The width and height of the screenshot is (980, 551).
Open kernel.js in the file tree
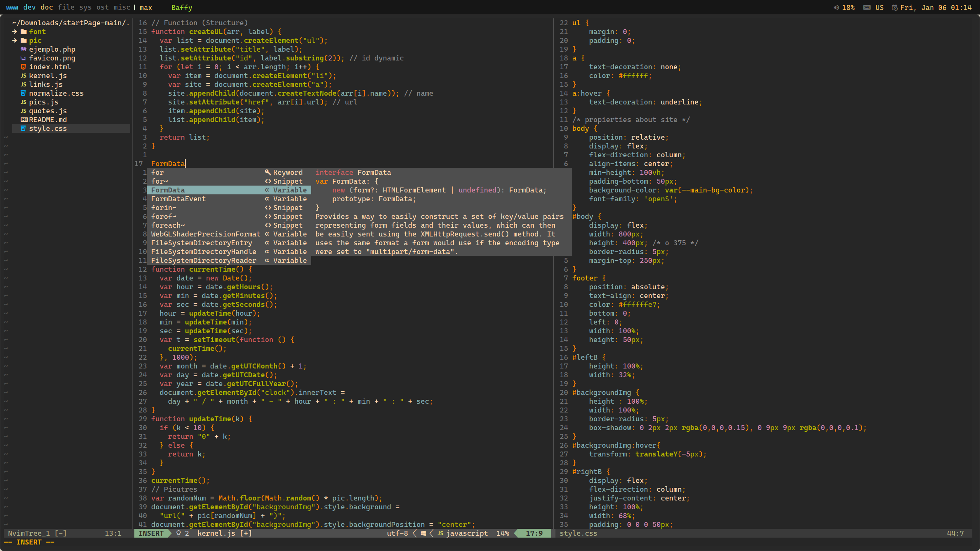point(48,76)
